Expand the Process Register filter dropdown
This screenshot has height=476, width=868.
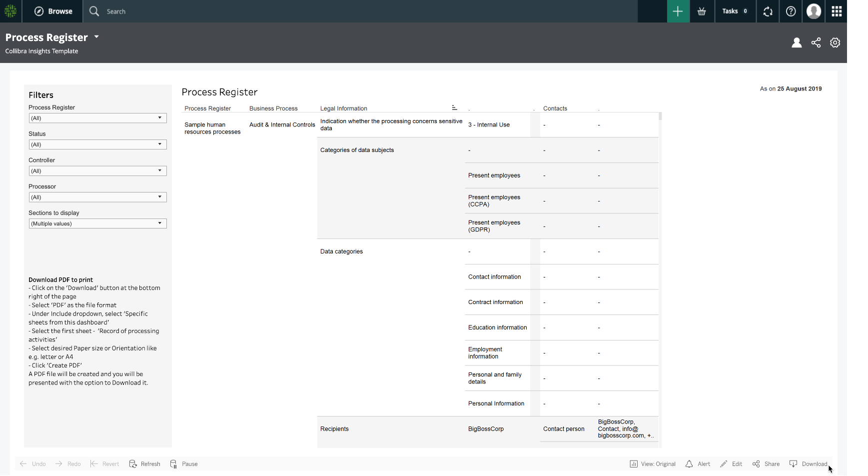click(x=97, y=118)
